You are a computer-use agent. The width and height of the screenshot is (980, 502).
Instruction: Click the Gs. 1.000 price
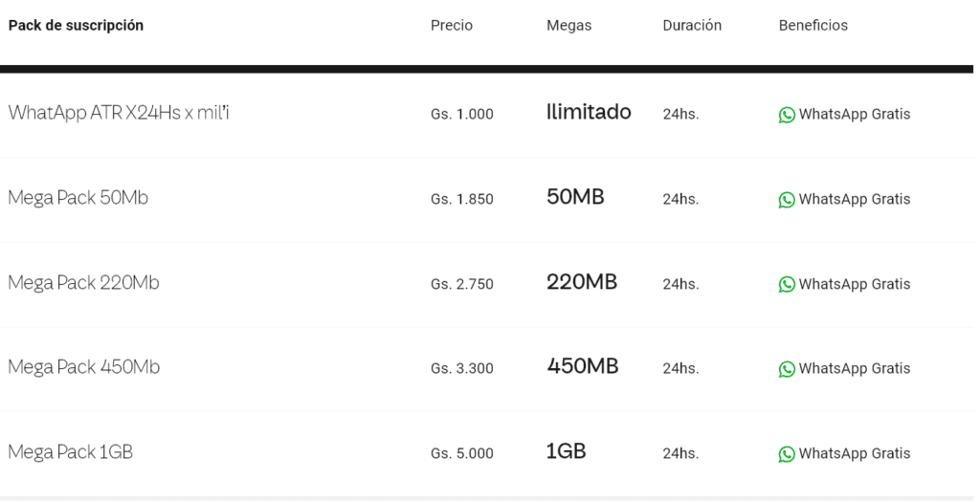(462, 115)
